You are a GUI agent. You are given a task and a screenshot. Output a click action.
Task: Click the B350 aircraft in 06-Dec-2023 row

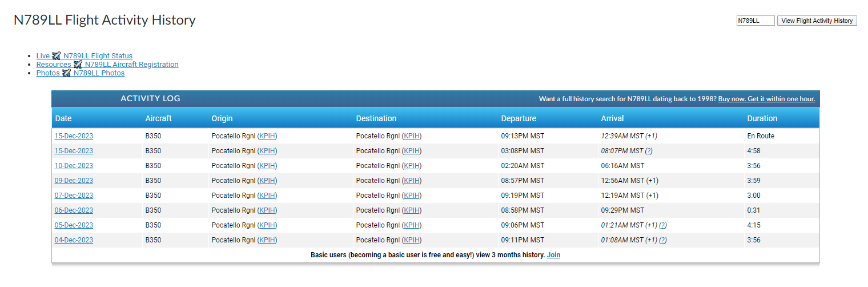click(x=154, y=210)
